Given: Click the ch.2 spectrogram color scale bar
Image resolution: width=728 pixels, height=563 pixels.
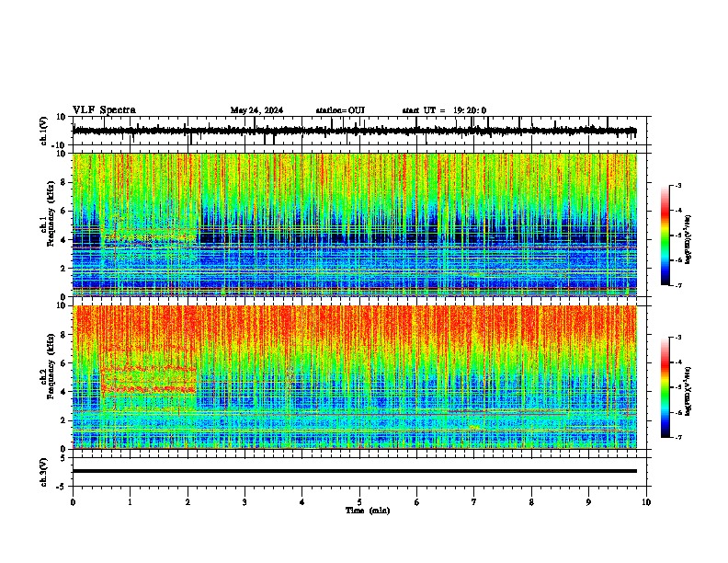Looking at the screenshot, I should 665,387.
